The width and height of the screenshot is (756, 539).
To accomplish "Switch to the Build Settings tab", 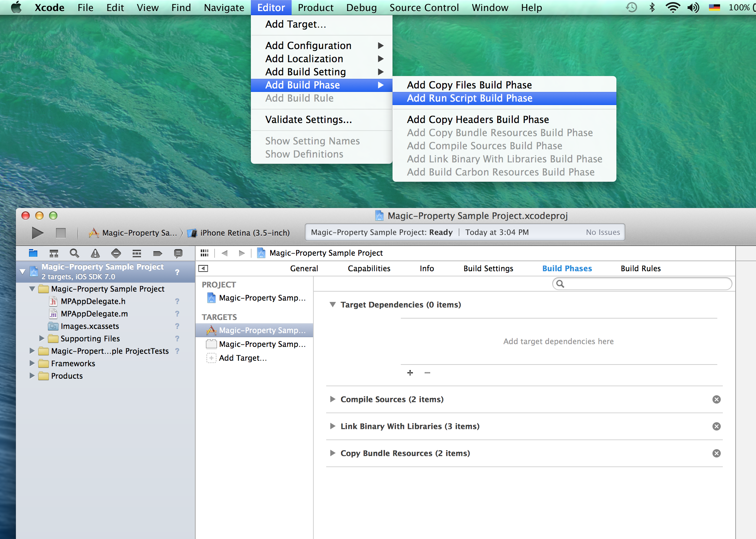I will [x=488, y=268].
